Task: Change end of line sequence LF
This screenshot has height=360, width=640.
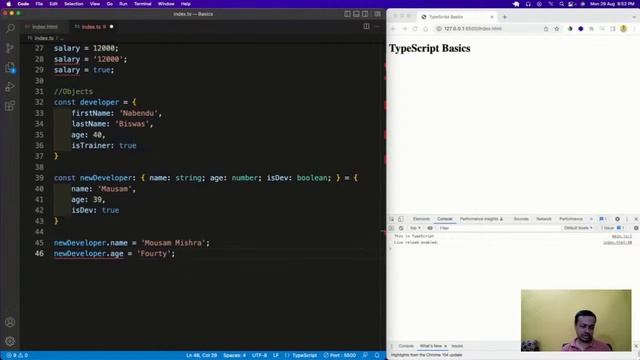Action: pyautogui.click(x=276, y=356)
